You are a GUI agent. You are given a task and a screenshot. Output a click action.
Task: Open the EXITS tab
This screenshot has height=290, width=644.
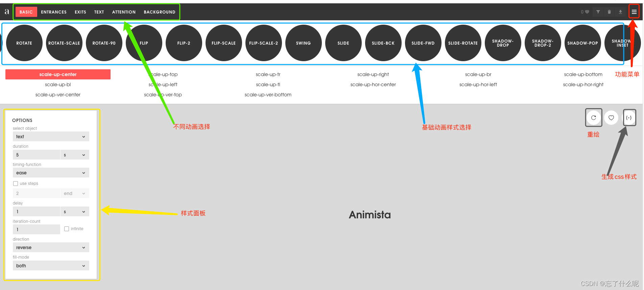pos(80,12)
